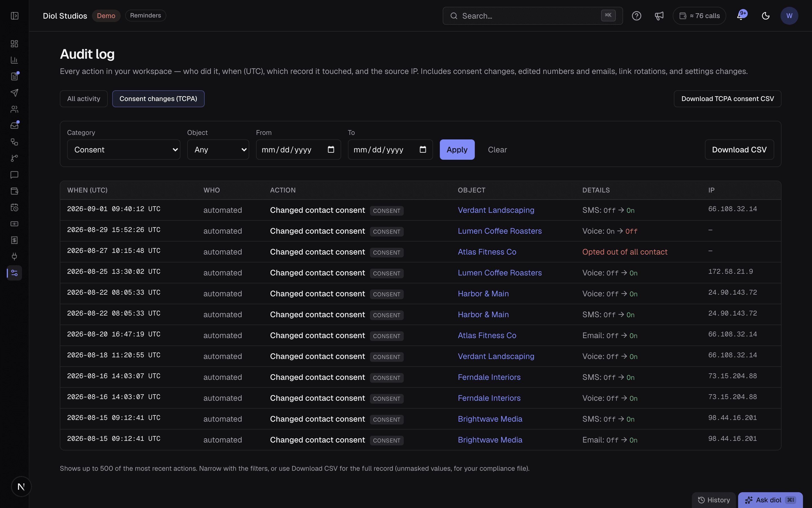Click the DETAILS column header

click(x=596, y=190)
